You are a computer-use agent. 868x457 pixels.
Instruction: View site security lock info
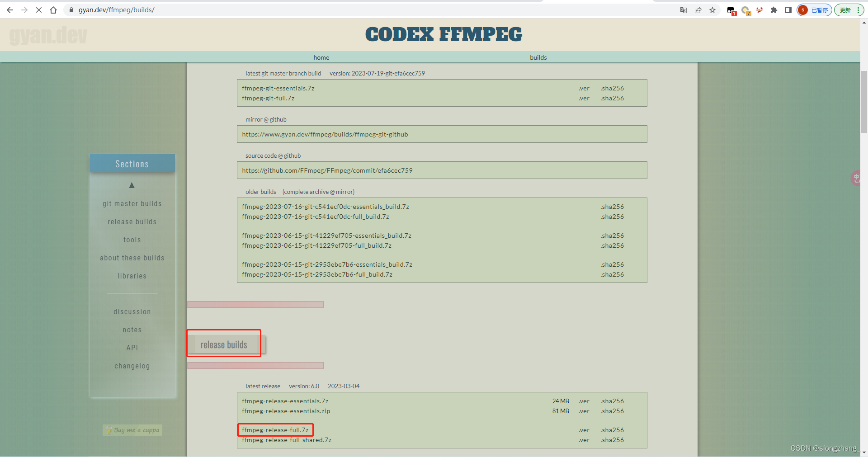pos(71,10)
